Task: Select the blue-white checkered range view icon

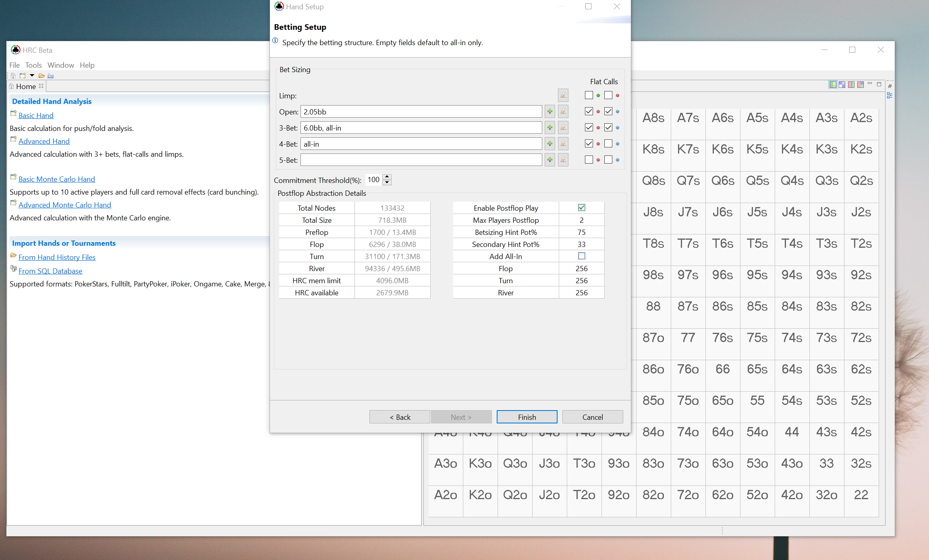Action: pyautogui.click(x=842, y=85)
